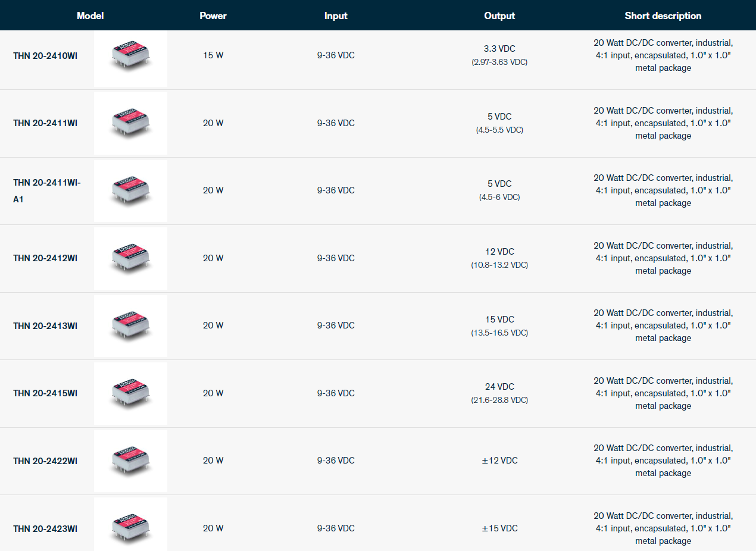This screenshot has height=551, width=756.
Task: Select the Short description column header
Action: 663,16
